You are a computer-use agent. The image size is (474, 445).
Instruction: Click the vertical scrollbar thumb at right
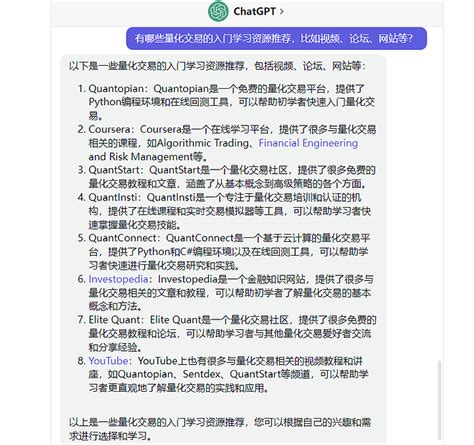click(439, 399)
